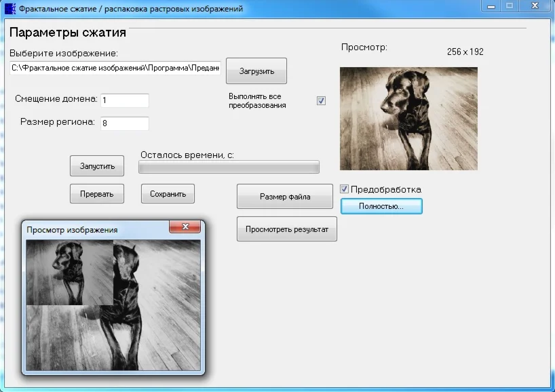Edit the image path input field
Viewport: 555px width, 392px height.
[x=115, y=67]
